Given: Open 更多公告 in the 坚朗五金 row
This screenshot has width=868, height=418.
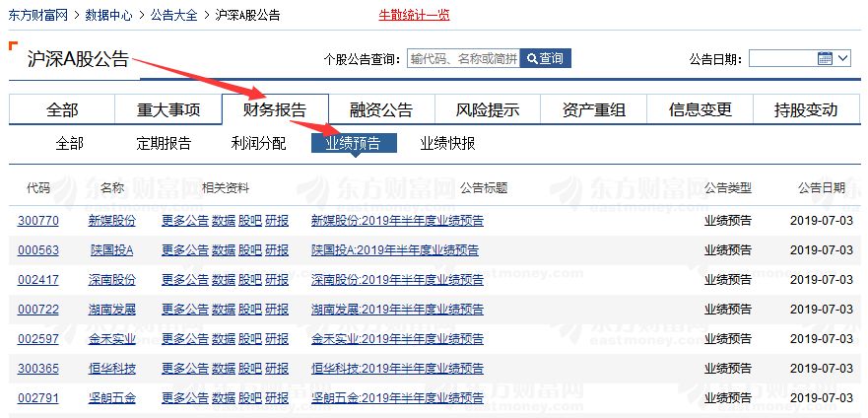Looking at the screenshot, I should [x=185, y=397].
